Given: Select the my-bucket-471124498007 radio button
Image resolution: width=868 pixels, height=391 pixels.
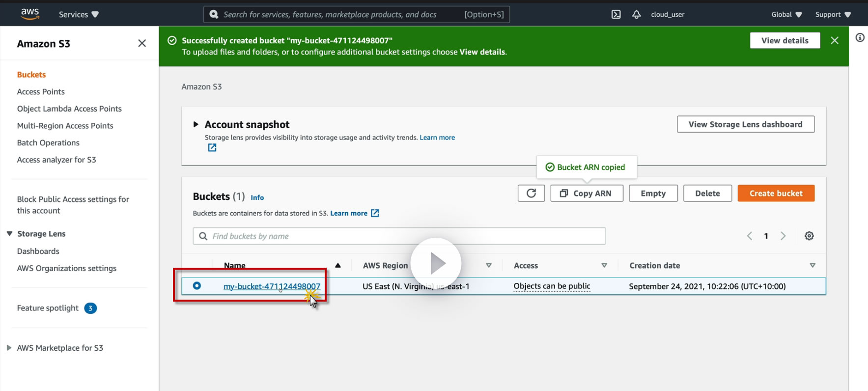Looking at the screenshot, I should pyautogui.click(x=197, y=285).
